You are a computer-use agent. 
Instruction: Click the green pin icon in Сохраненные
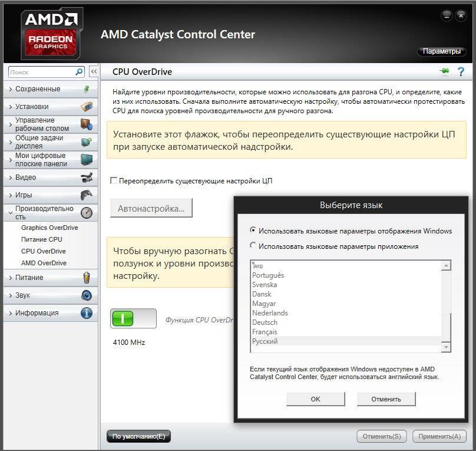tap(87, 89)
